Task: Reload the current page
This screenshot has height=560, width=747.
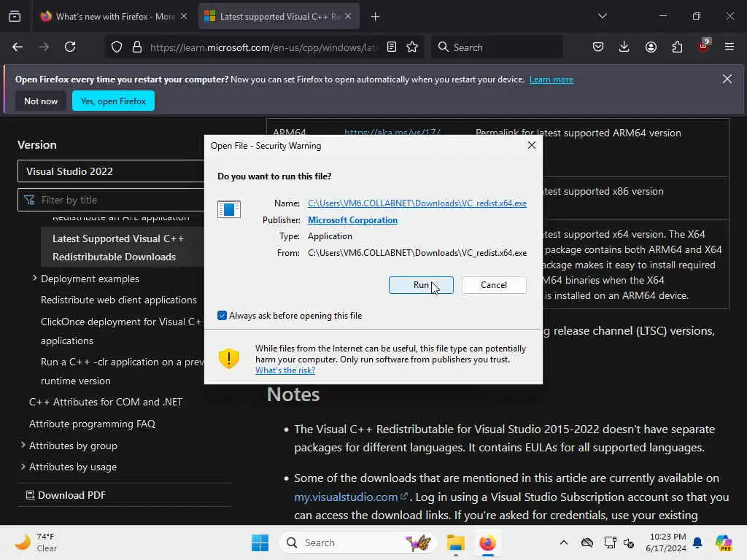Action: click(x=70, y=47)
